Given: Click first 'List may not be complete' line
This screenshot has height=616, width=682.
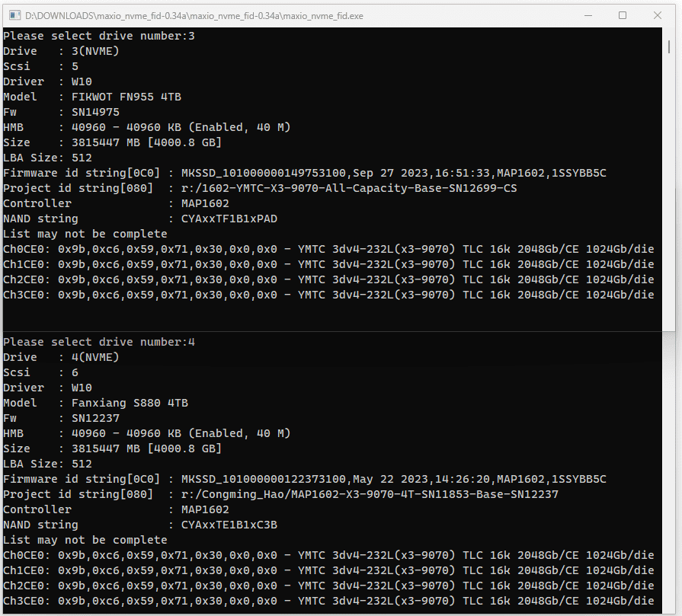Looking at the screenshot, I should pos(85,234).
